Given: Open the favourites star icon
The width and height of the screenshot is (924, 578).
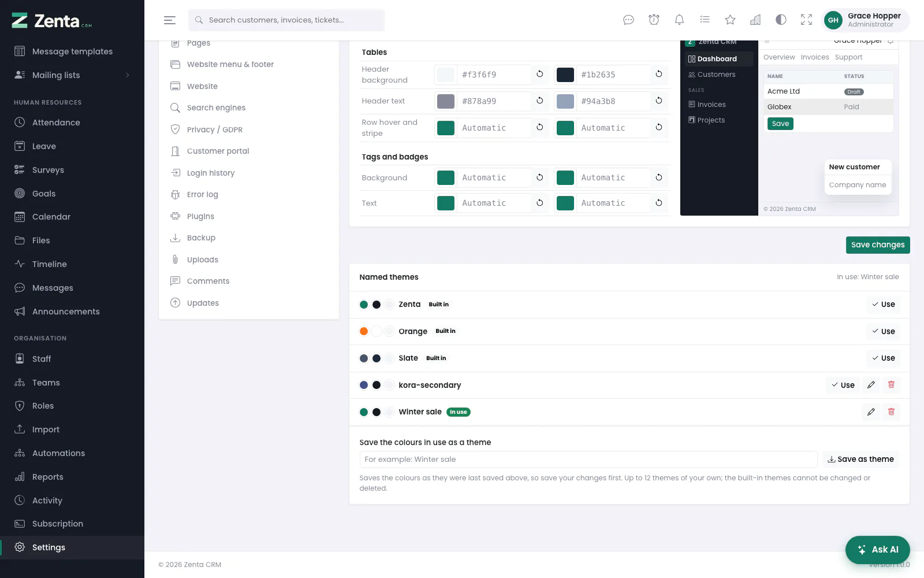Looking at the screenshot, I should point(730,20).
